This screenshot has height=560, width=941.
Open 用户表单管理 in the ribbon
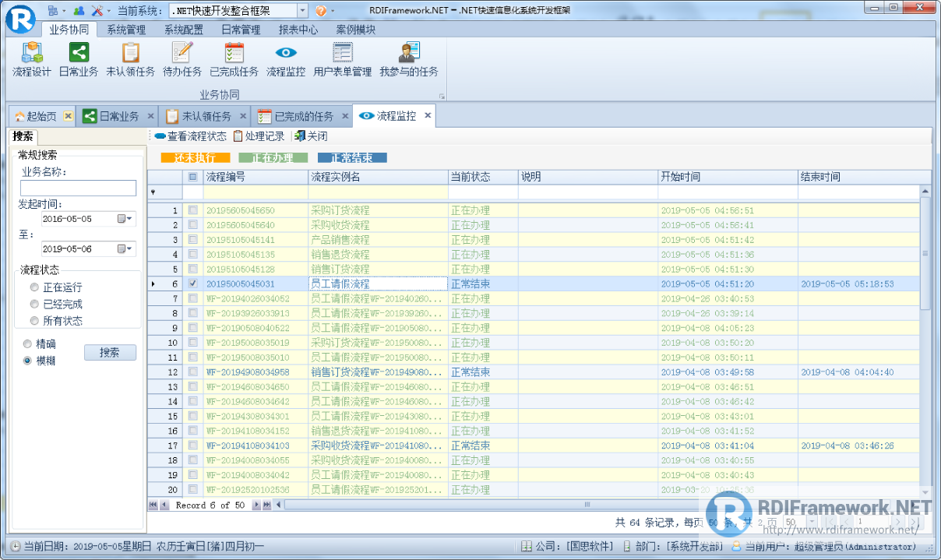343,60
